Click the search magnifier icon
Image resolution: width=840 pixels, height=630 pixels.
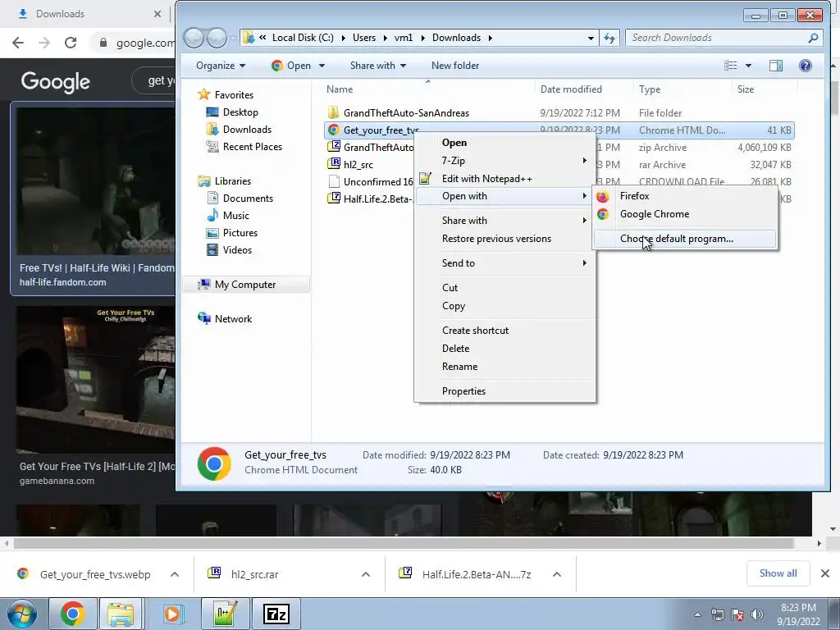point(813,38)
